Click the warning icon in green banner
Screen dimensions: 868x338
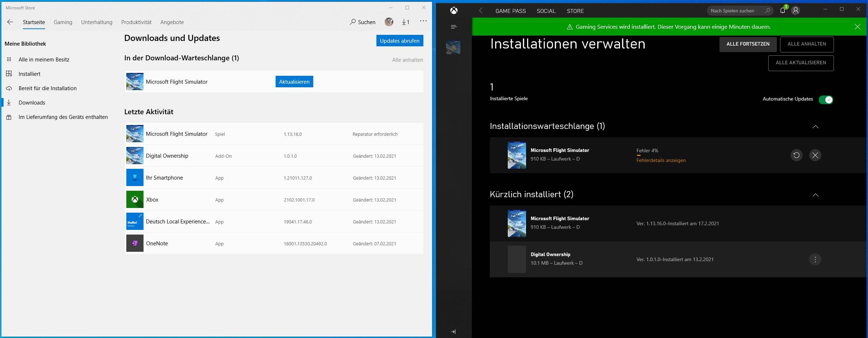tap(569, 27)
